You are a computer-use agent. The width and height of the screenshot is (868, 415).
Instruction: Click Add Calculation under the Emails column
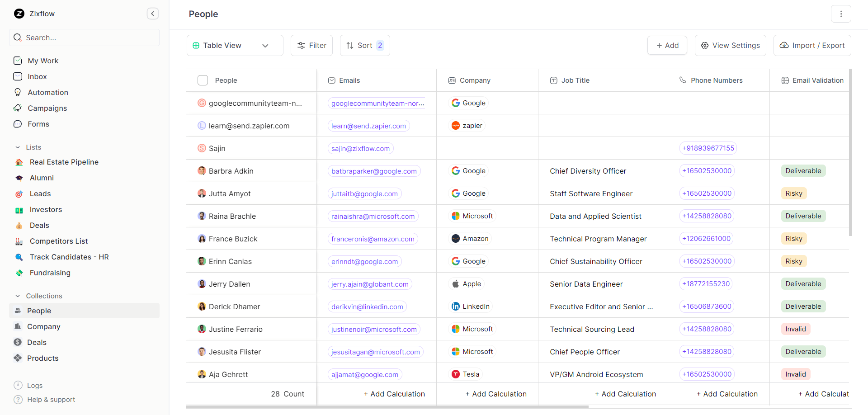pos(394,394)
